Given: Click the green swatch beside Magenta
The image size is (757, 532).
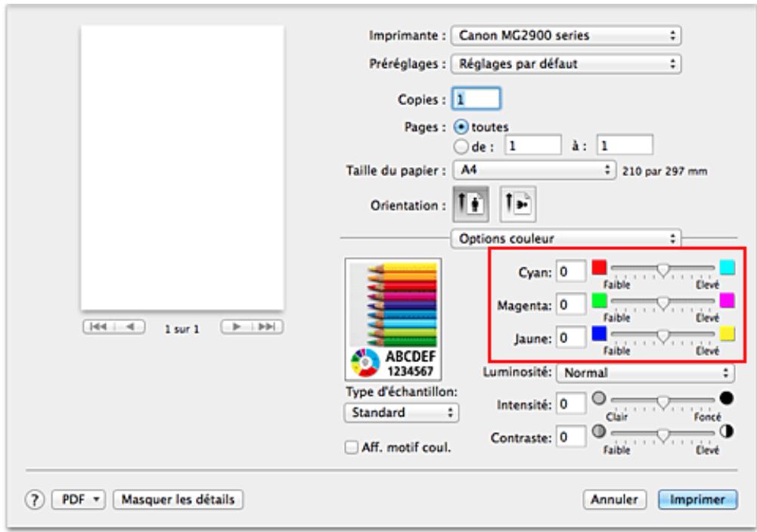Looking at the screenshot, I should (599, 301).
